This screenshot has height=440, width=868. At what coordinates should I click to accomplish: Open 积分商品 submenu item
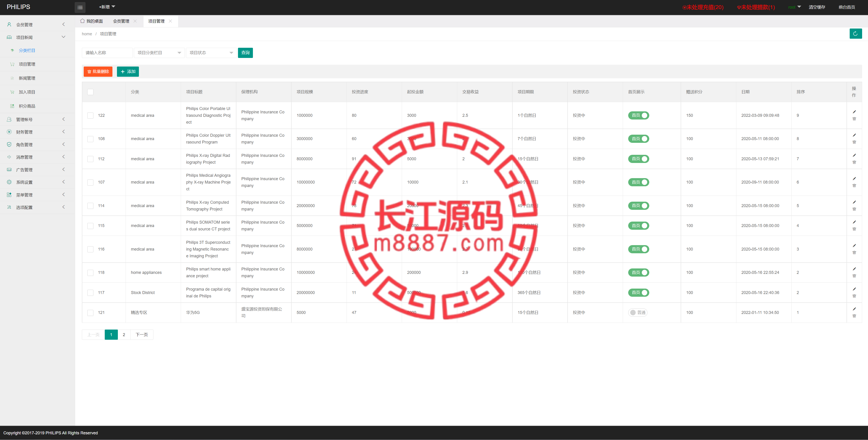point(27,106)
